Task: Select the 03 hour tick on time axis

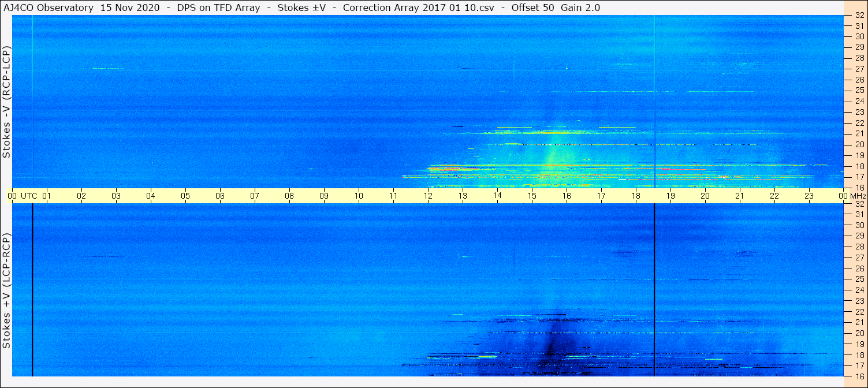Action: (116, 196)
